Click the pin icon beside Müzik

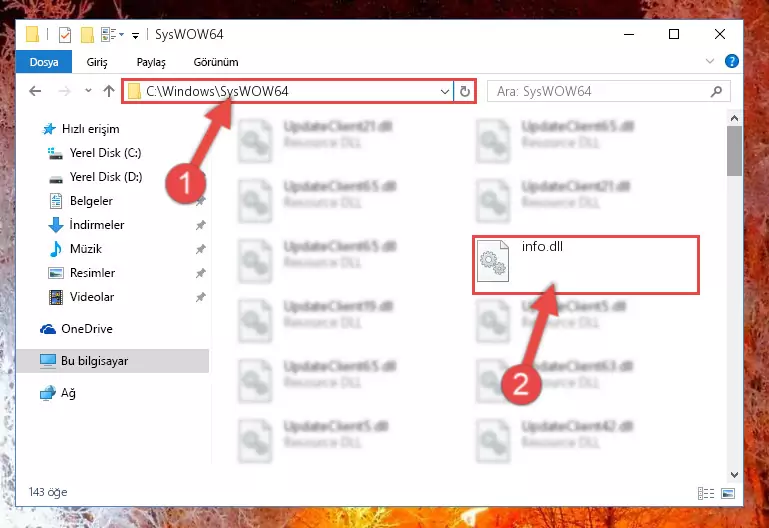201,249
